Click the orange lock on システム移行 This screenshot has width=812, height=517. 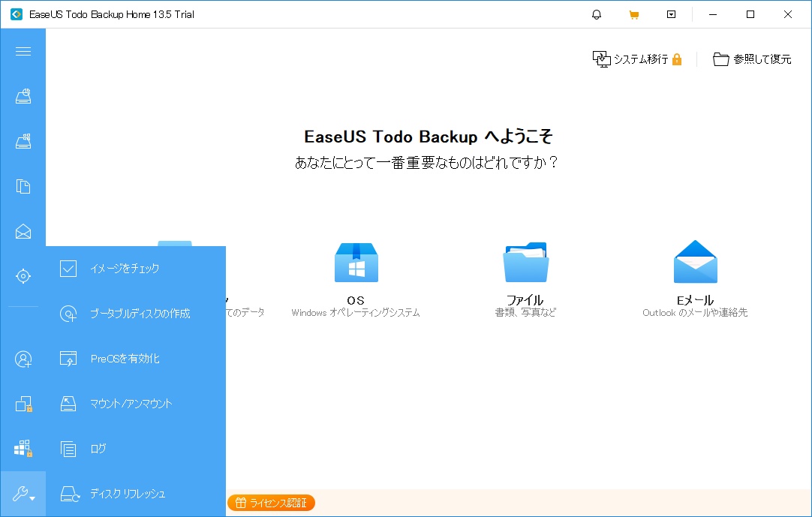tap(676, 59)
